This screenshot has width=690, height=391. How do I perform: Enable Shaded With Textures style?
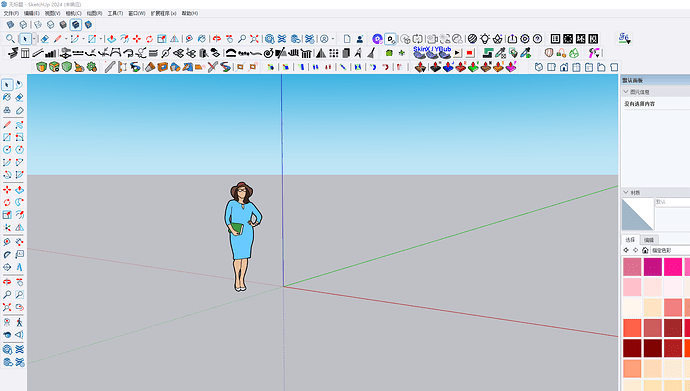(x=76, y=25)
